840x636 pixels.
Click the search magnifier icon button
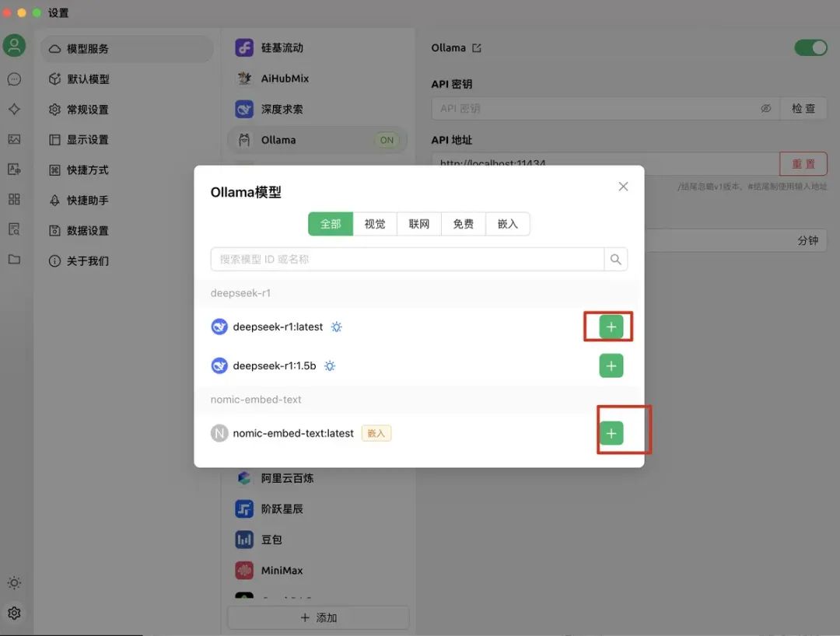coord(615,259)
